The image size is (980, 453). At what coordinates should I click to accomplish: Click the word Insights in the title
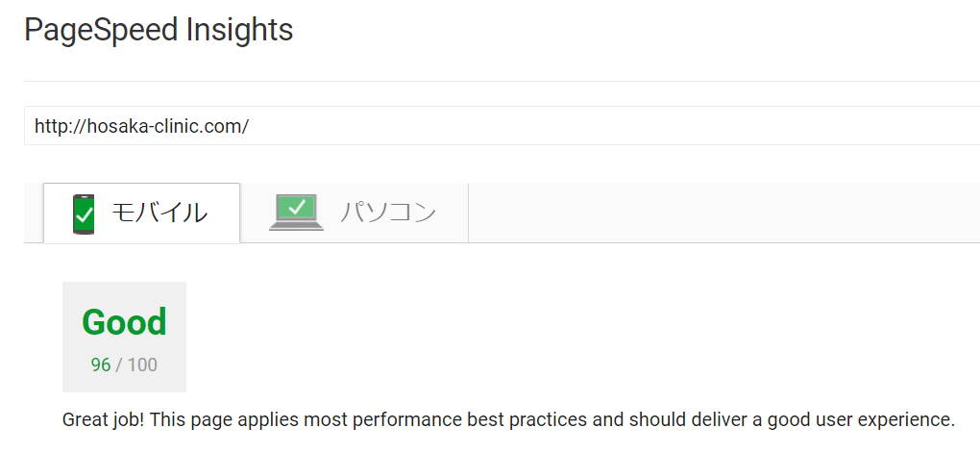(x=240, y=30)
